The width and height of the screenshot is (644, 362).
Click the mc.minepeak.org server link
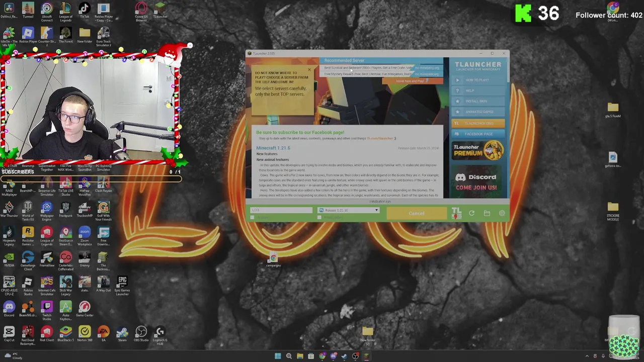pyautogui.click(x=427, y=74)
